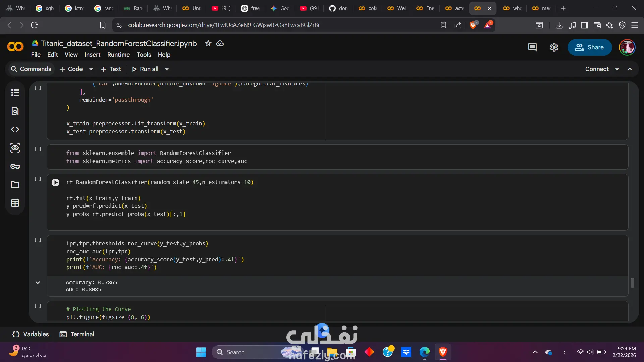Open the Files folder icon in sidebar
Image resolution: width=644 pixels, height=362 pixels.
coord(15,185)
